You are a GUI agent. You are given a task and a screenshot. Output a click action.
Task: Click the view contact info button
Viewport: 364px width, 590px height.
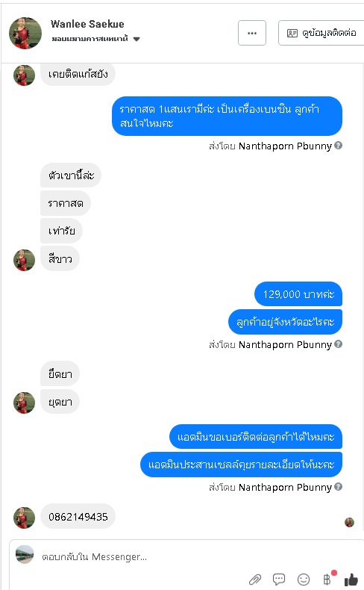[x=321, y=33]
